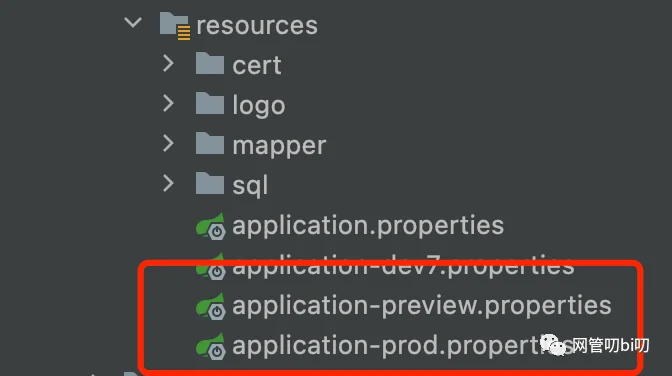
Task: Select the application.properties file
Action: 368,226
